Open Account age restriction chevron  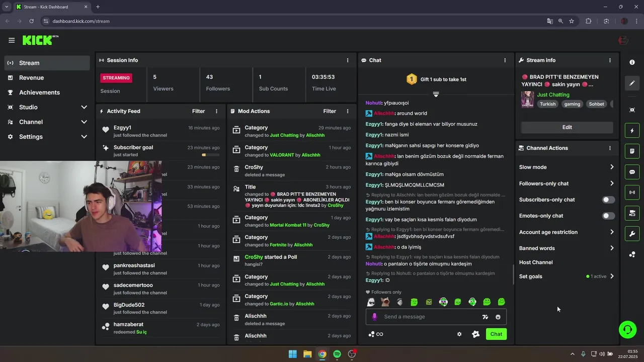[612, 232]
